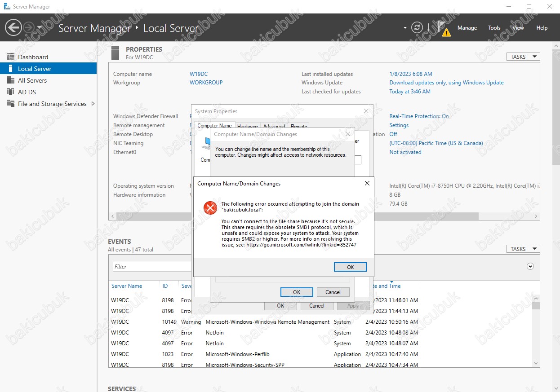Image resolution: width=560 pixels, height=392 pixels.
Task: Sort events by Server Name column
Action: point(127,286)
